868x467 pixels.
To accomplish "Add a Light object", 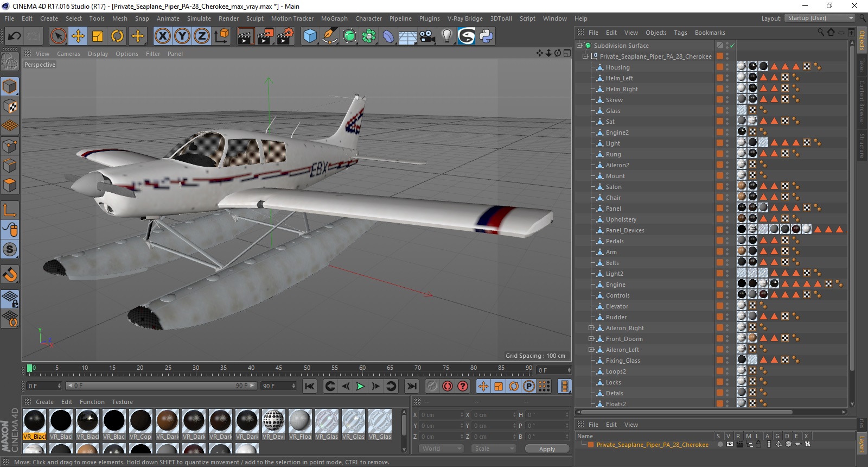I will [x=446, y=36].
